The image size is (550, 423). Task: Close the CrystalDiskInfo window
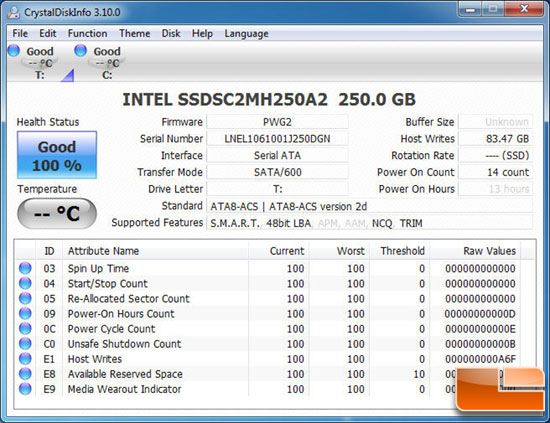(x=524, y=9)
